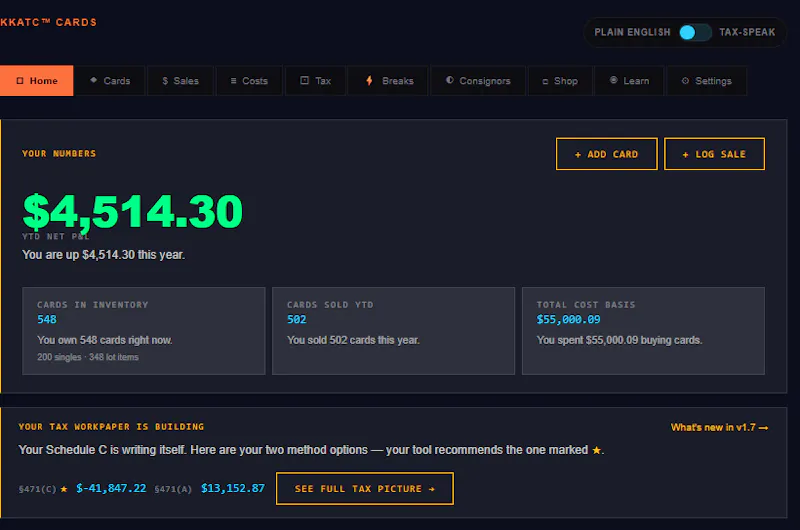Select the Plain English label
This screenshot has height=530, width=800.
(x=632, y=32)
